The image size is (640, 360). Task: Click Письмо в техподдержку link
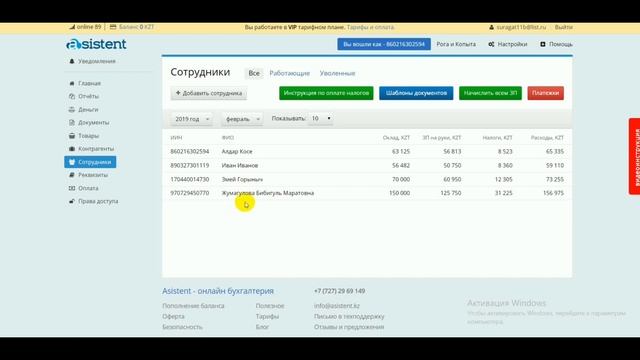(349, 316)
